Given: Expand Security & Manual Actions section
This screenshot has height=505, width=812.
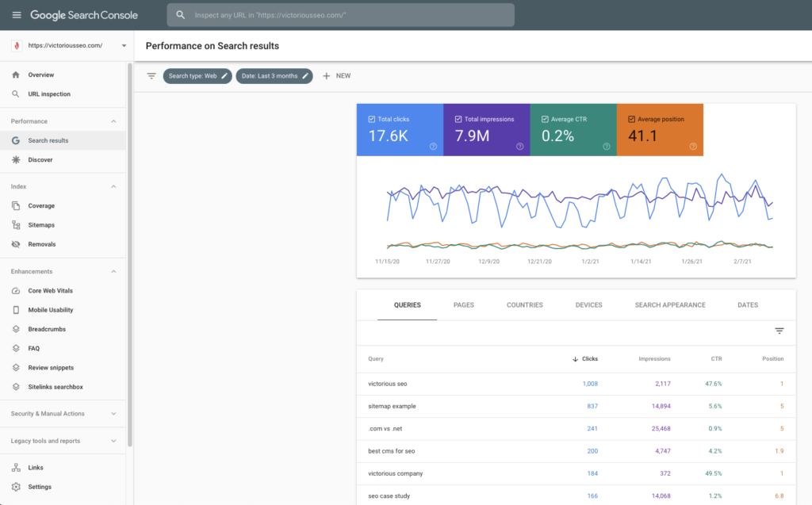Looking at the screenshot, I should coord(113,414).
